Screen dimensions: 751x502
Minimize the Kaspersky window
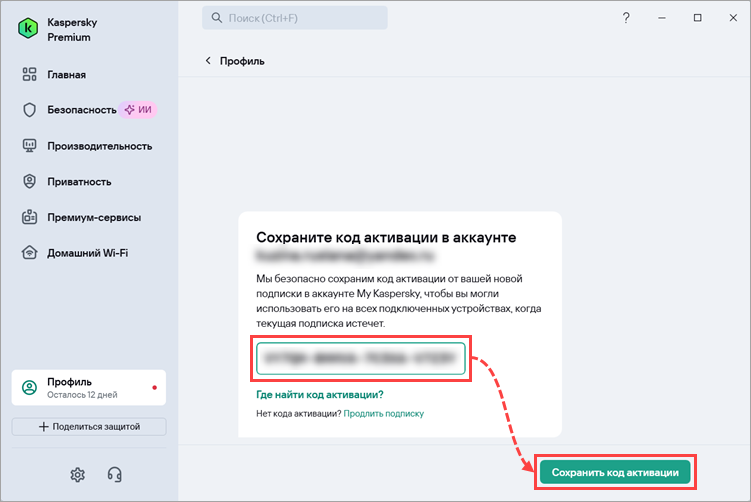pyautogui.click(x=662, y=18)
